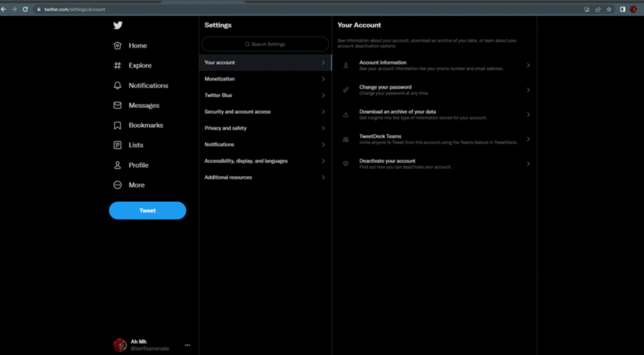The height and width of the screenshot is (355, 644).
Task: Click Bookmarks label in sidebar
Action: click(x=146, y=125)
